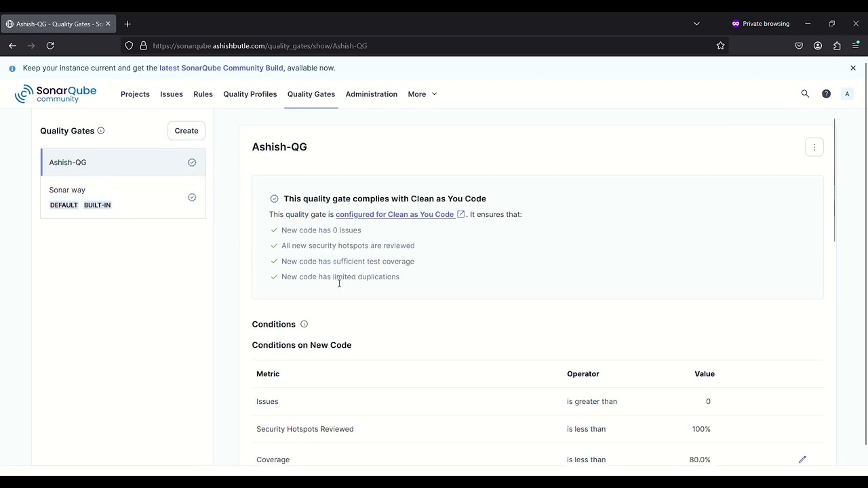The height and width of the screenshot is (488, 868).
Task: Dismiss the update notification banner
Action: (853, 68)
